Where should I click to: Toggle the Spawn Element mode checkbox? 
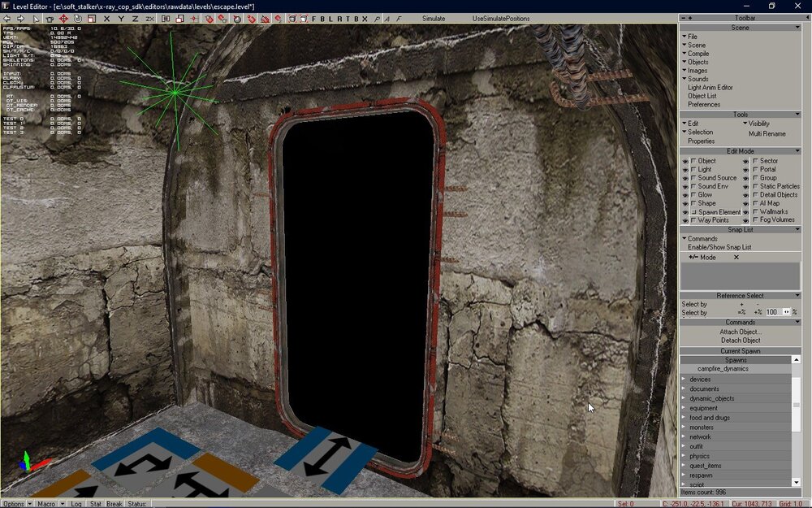tap(695, 211)
